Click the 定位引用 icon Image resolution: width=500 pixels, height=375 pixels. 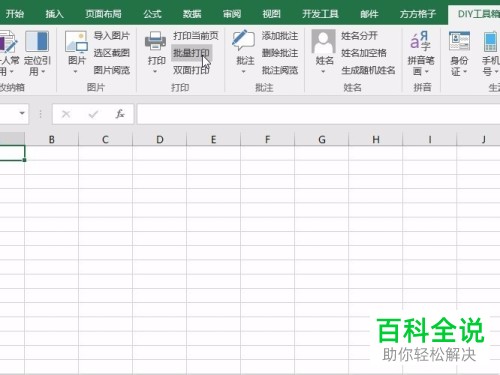pos(37,41)
